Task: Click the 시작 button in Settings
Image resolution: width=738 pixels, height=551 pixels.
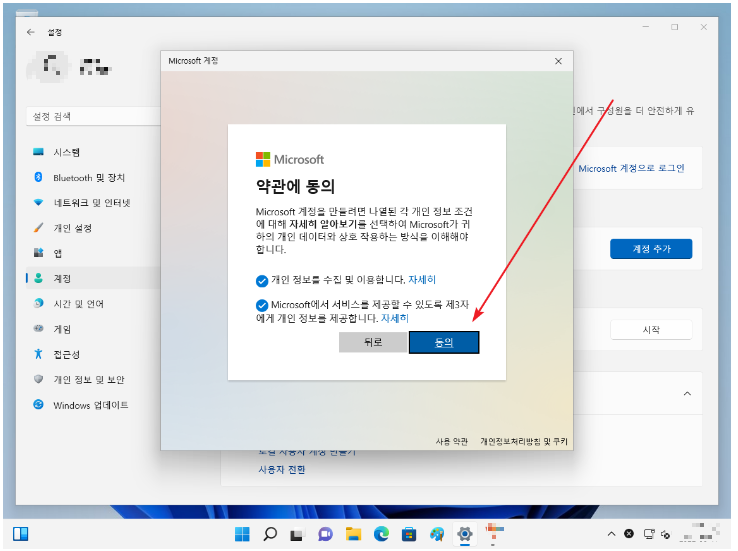Action: click(x=651, y=330)
